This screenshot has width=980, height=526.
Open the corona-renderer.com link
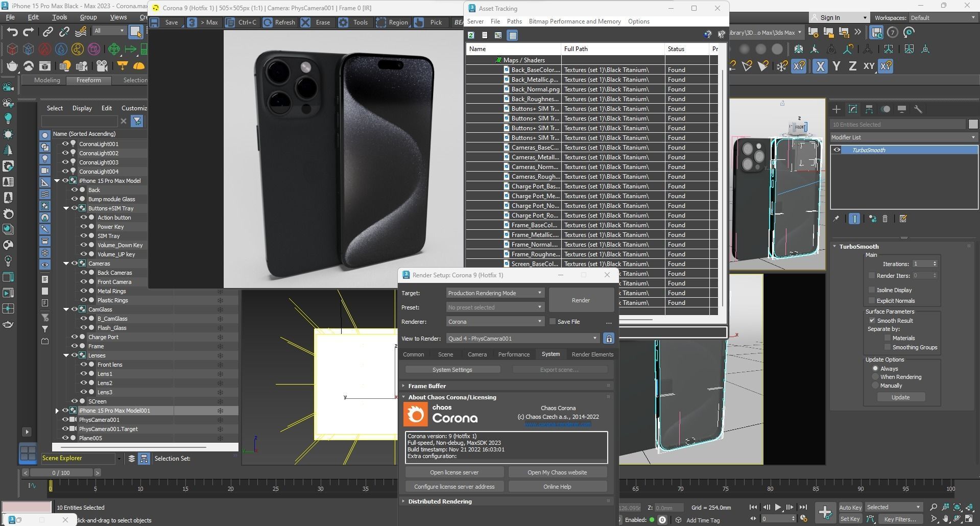pos(558,424)
